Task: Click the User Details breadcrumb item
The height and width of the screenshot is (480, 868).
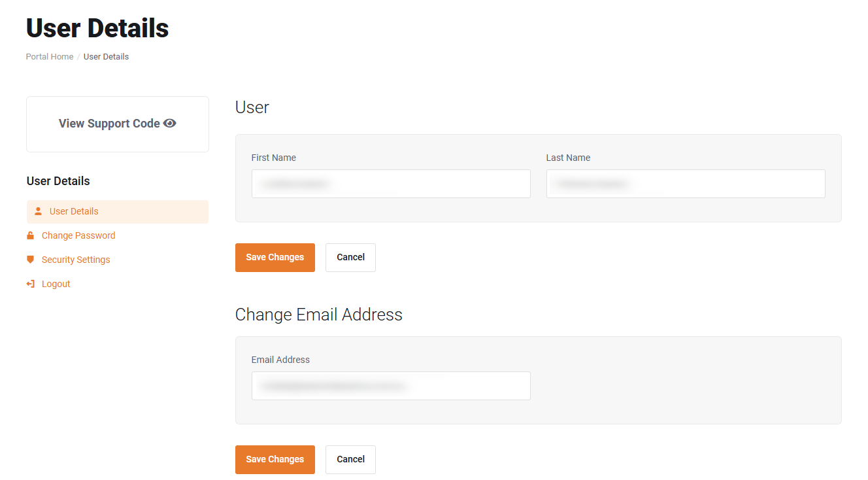Action: click(106, 57)
